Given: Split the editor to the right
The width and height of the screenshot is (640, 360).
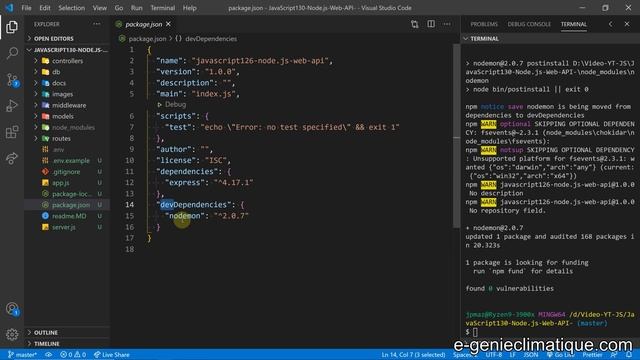Looking at the screenshot, I should 431,24.
